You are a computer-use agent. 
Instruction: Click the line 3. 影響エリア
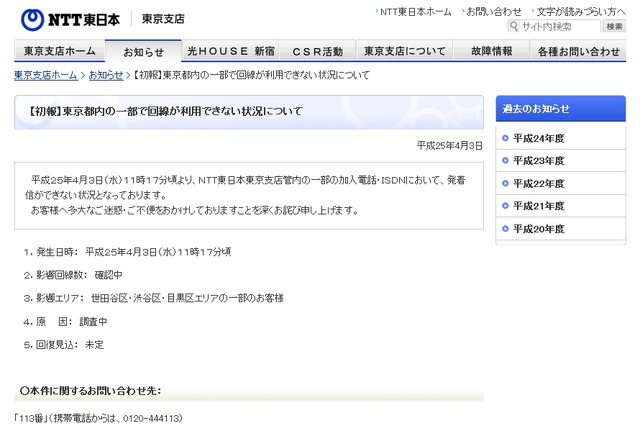153,298
